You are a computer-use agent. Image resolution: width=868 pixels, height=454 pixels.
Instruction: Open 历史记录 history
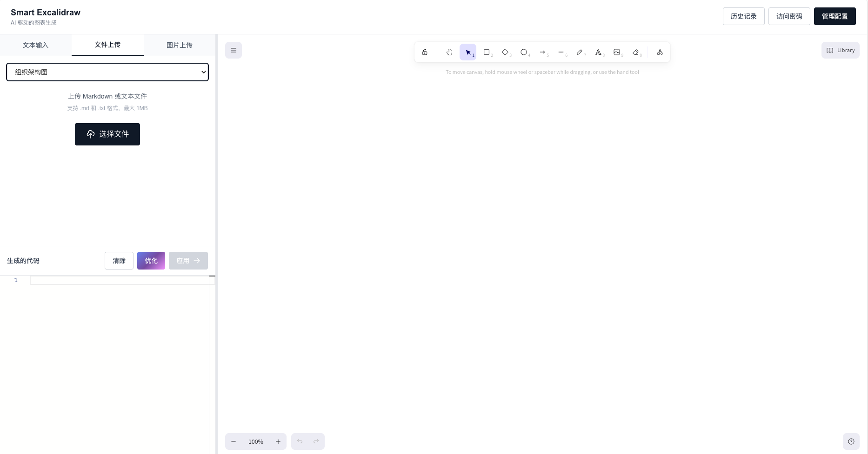[x=743, y=16]
